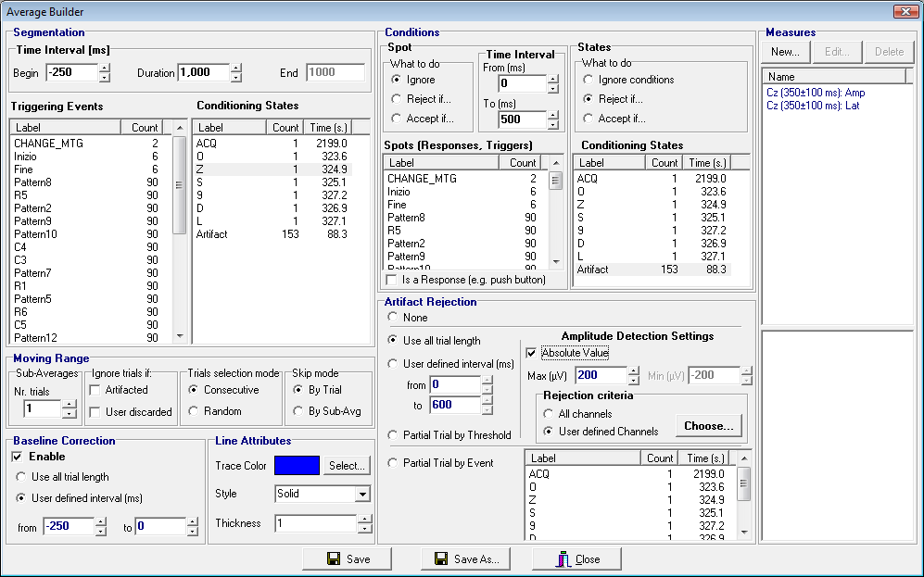This screenshot has width=924, height=577.
Task: Click Time (s.) header in States Conditioning States
Action: 707,162
